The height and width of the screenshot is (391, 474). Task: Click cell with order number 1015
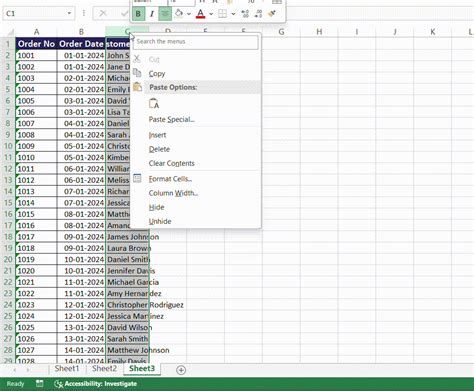36,214
